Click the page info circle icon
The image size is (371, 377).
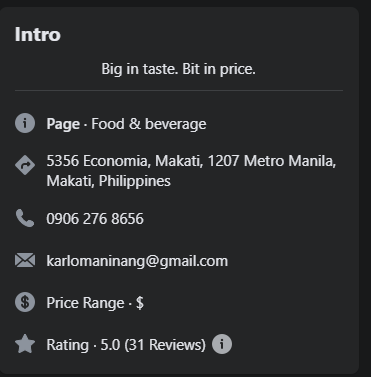pos(25,123)
